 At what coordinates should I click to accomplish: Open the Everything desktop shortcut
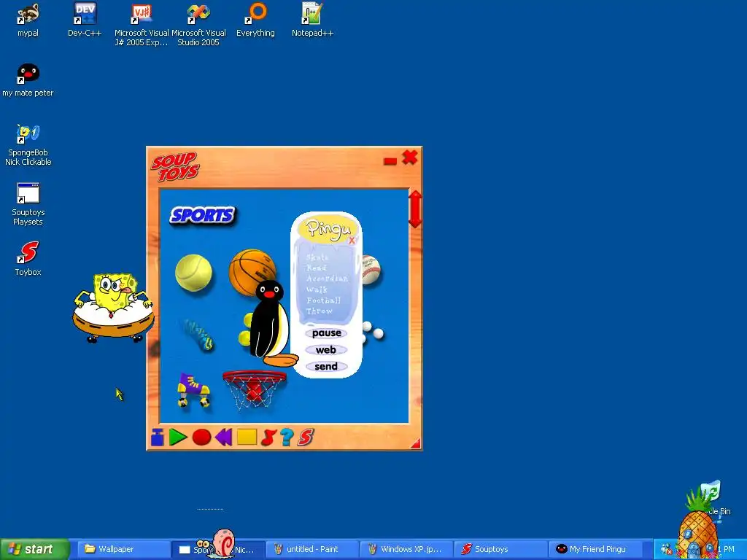(x=256, y=20)
